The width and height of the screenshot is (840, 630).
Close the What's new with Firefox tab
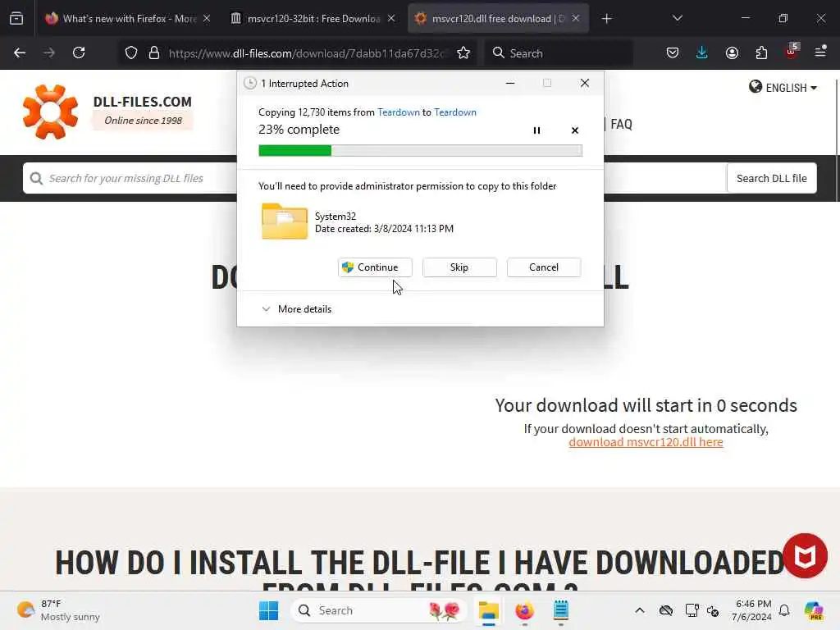click(207, 18)
